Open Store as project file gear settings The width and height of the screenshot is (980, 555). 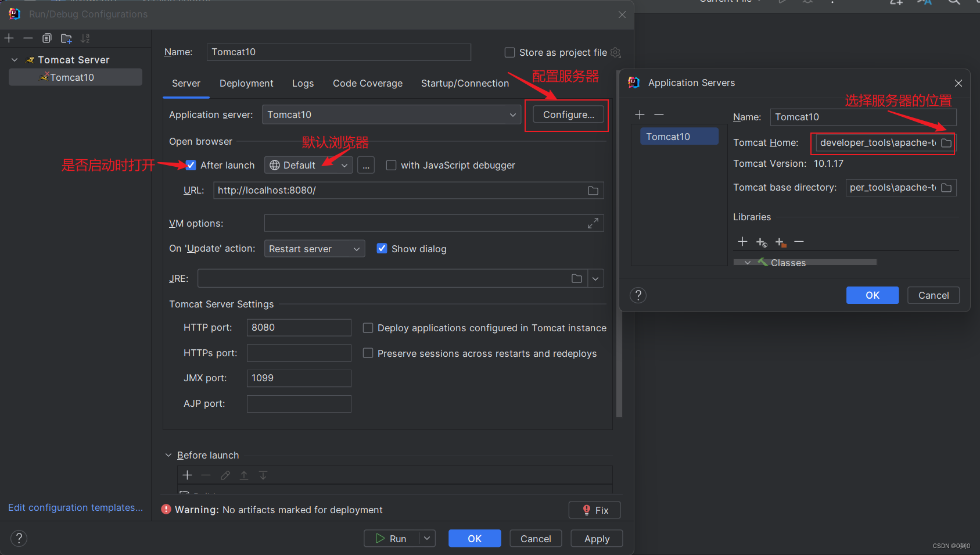coord(616,52)
